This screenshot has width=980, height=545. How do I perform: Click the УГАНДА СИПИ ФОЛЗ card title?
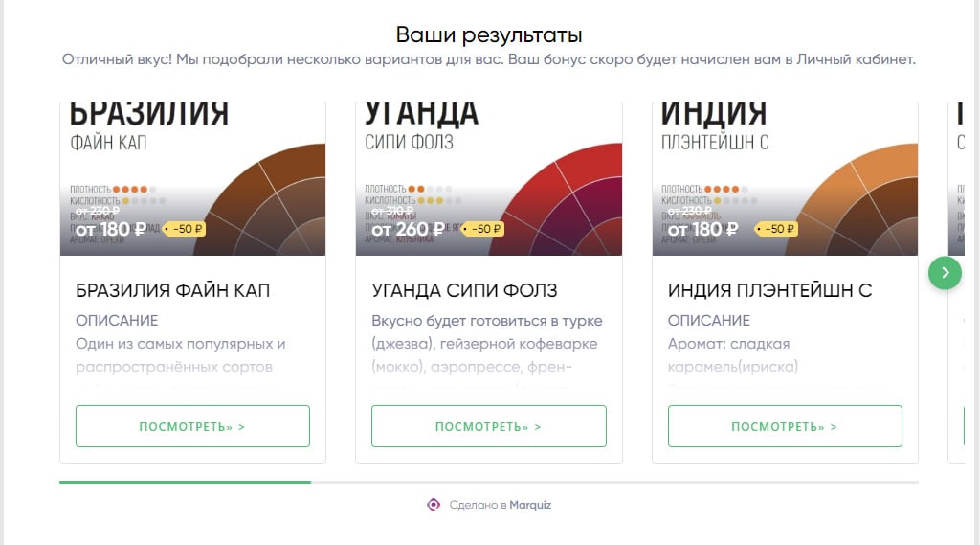click(464, 290)
